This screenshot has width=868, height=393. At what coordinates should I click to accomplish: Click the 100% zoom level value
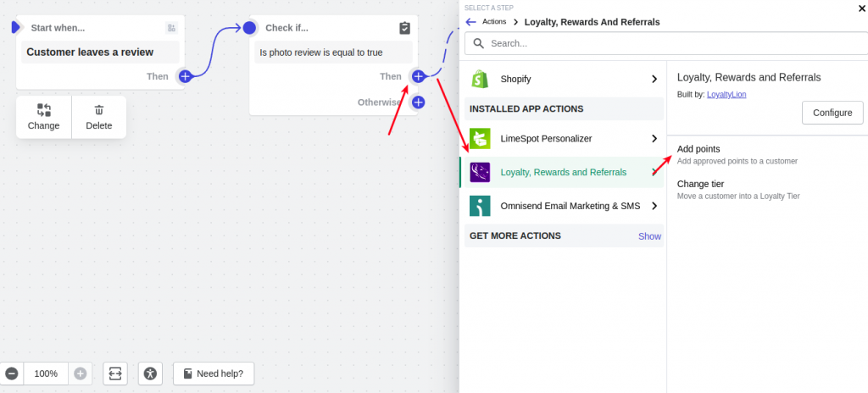[46, 374]
